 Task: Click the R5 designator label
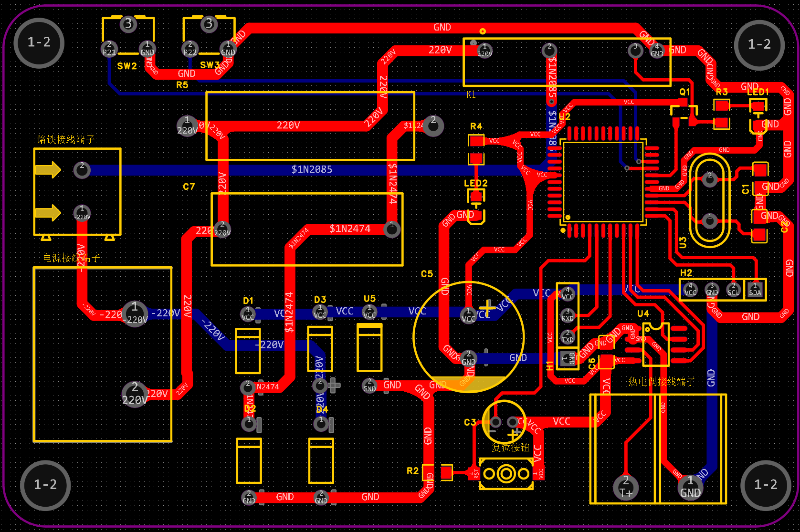[182, 85]
